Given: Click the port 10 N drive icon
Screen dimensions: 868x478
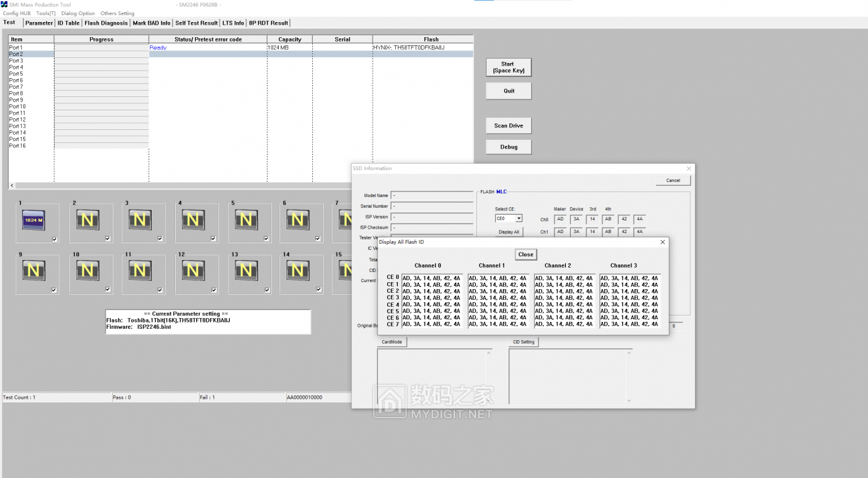Looking at the screenshot, I should [87, 271].
